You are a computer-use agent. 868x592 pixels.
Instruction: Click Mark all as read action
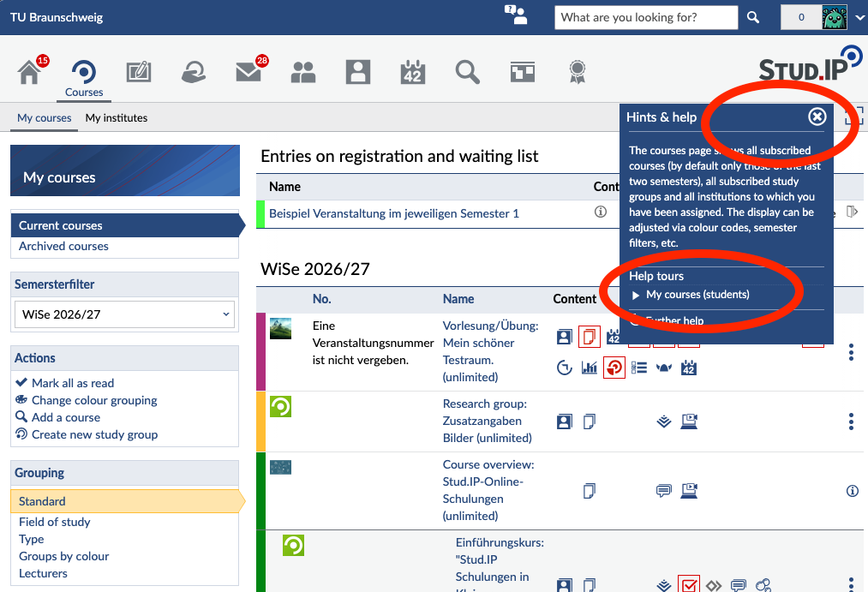73,383
